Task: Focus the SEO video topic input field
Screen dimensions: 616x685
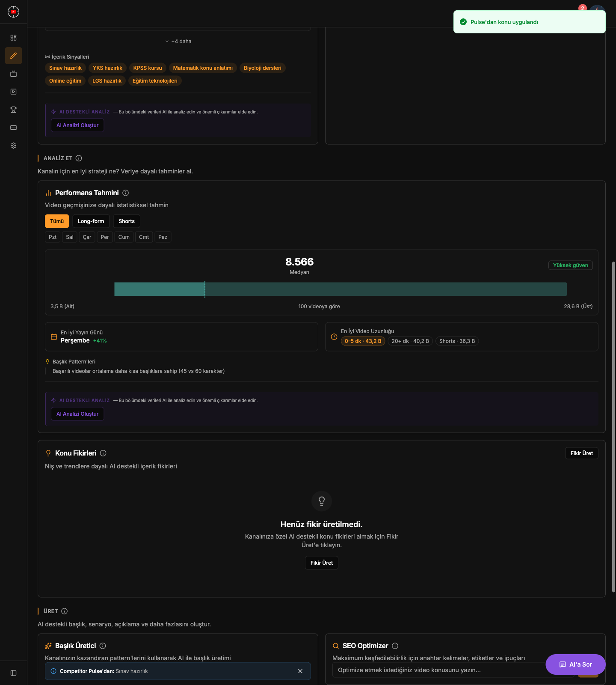Action: 453,670
